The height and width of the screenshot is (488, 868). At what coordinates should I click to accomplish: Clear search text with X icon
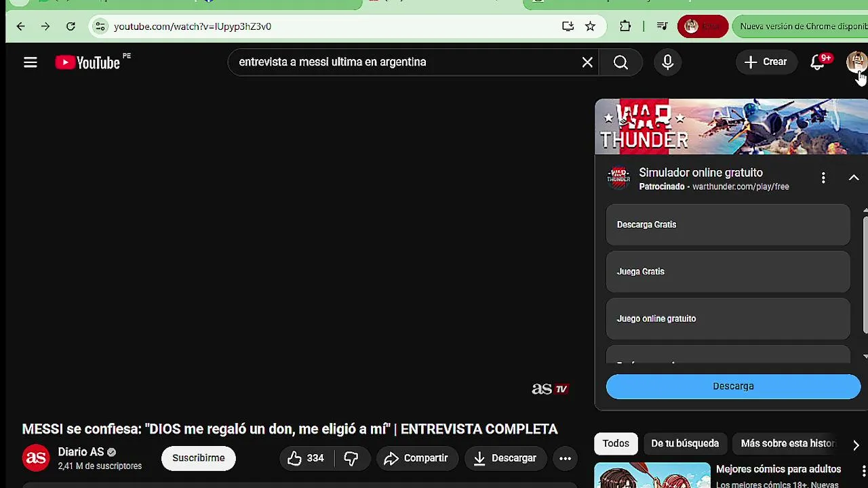587,62
